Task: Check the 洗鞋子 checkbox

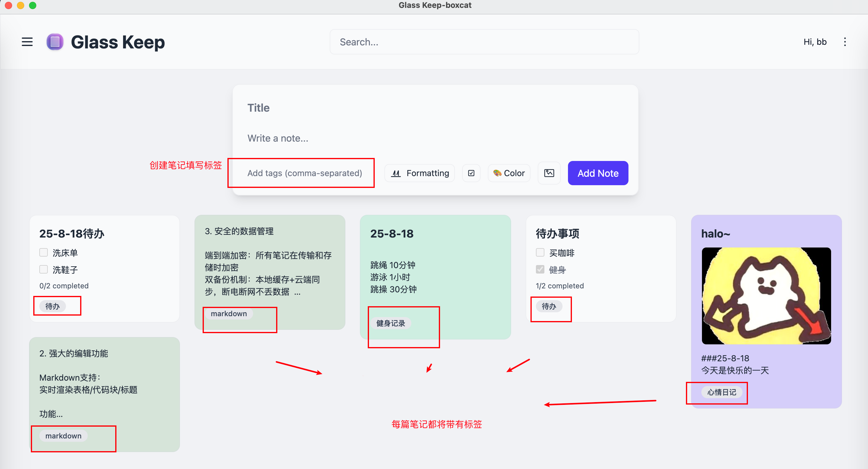Action: 44,269
